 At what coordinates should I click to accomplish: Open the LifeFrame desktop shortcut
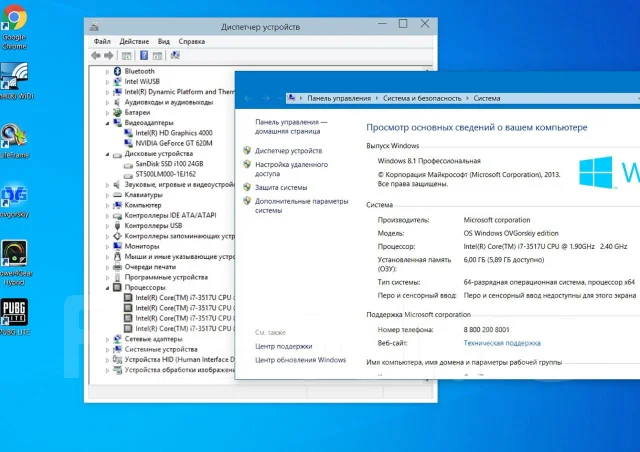pos(14,140)
